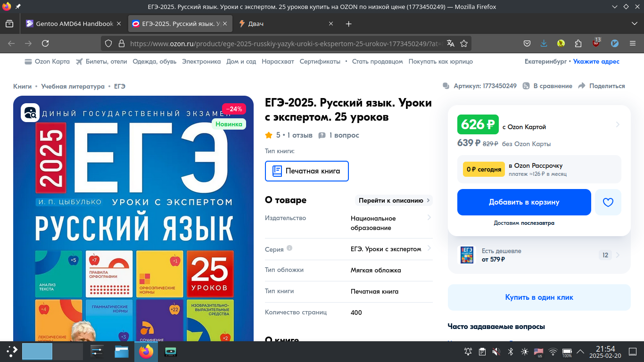The width and height of the screenshot is (644, 362).
Task: Open the Учебная литература breadcrumb
Action: pos(73,86)
